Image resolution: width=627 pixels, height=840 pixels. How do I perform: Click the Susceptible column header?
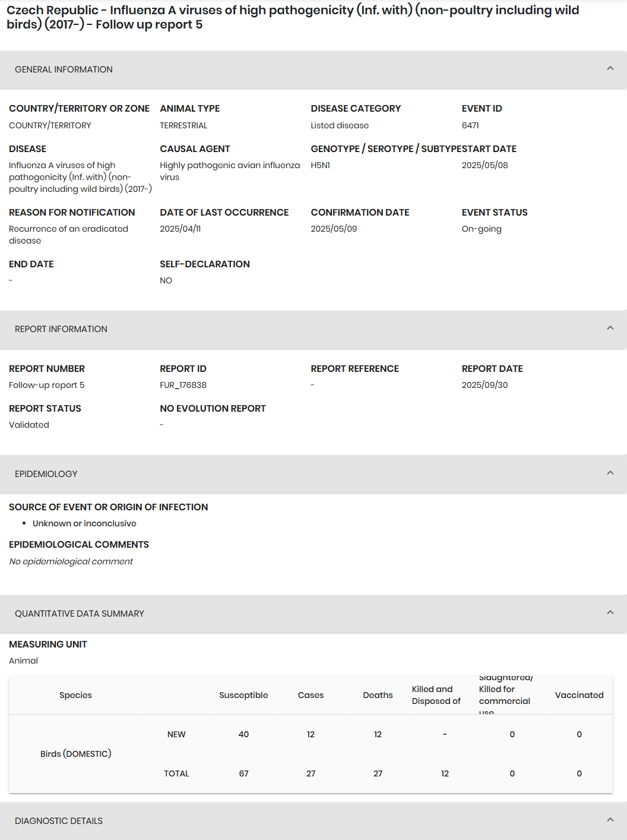pyautogui.click(x=243, y=695)
